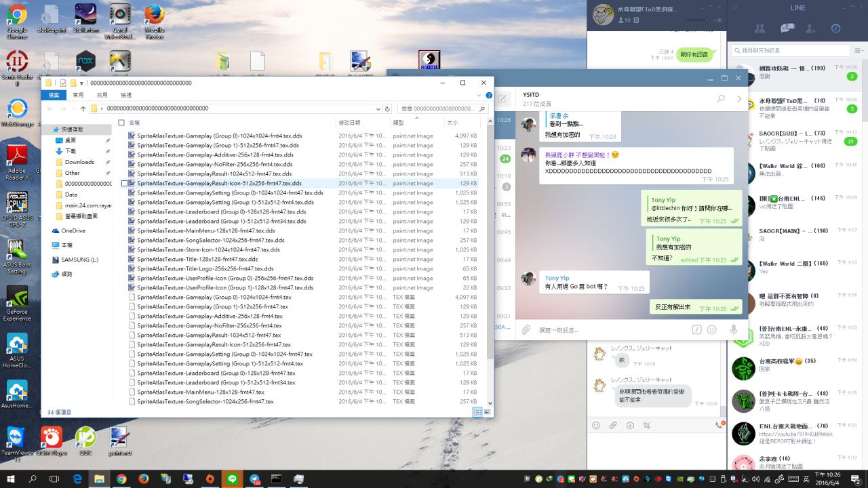Open the LINE chats tab icon

pos(787,28)
